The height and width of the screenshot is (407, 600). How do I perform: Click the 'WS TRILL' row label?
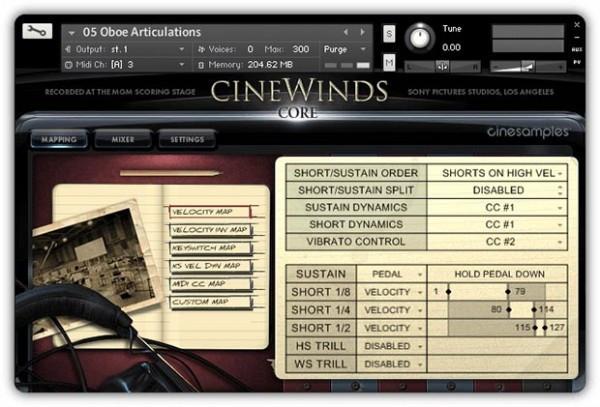[321, 364]
